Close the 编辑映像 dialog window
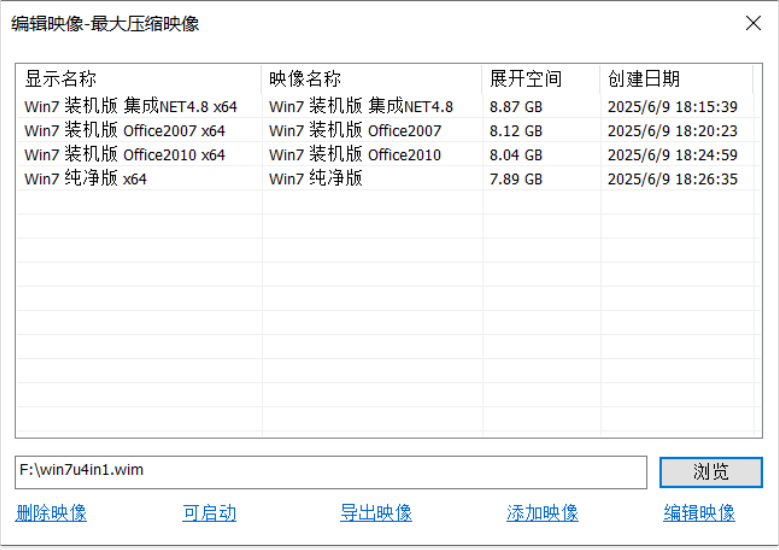The height and width of the screenshot is (550, 779). tap(753, 23)
